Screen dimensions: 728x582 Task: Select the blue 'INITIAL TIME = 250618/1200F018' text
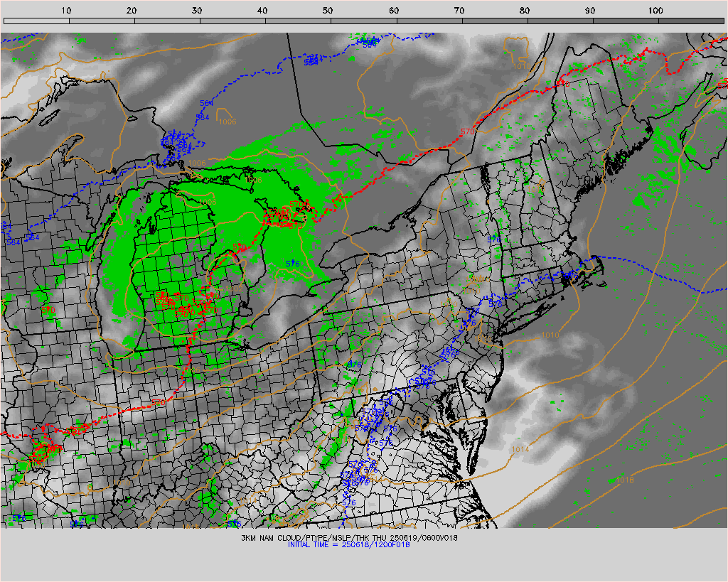tap(349, 545)
